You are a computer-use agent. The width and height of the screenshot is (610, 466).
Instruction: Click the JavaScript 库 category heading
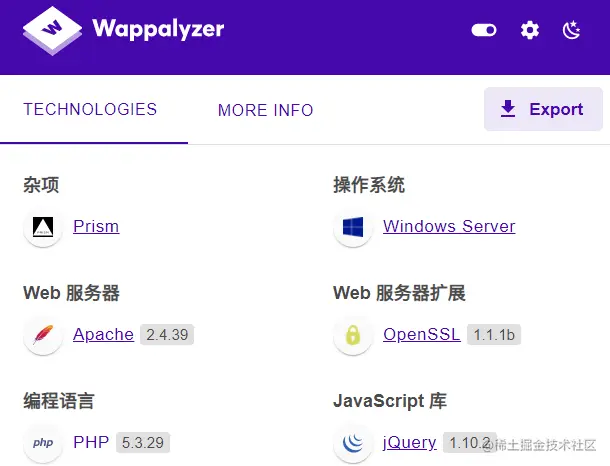pos(390,401)
